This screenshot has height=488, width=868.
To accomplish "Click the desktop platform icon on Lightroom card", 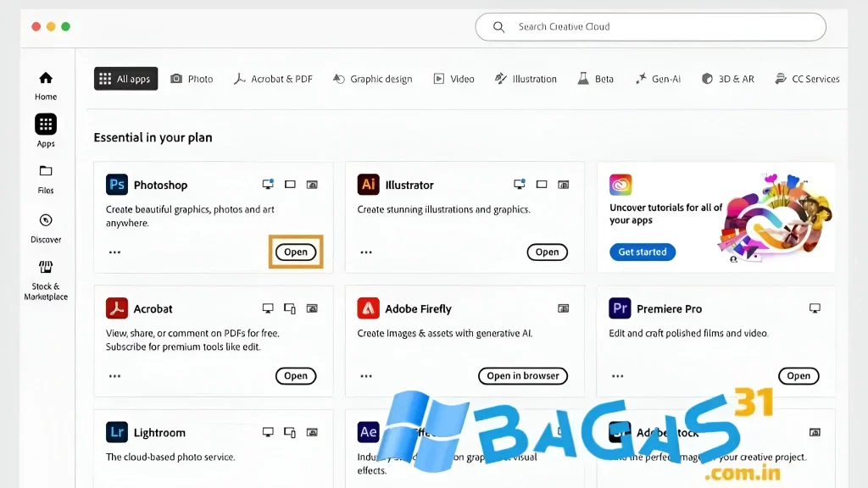I will 268,432.
